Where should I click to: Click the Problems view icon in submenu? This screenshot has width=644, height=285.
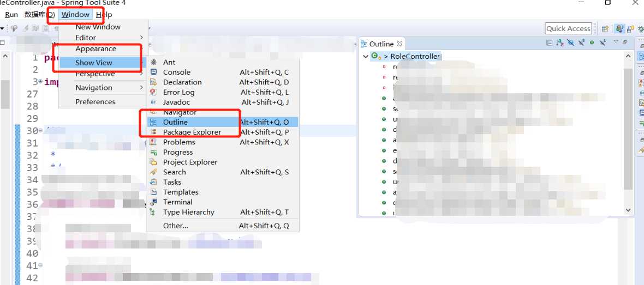(153, 142)
